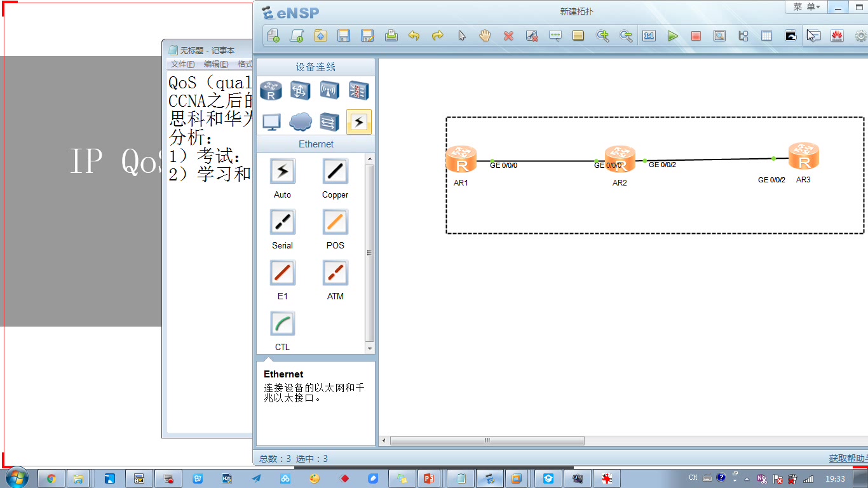868x488 pixels.
Task: Create a new topology in eNSP toolbar
Action: coord(273,36)
